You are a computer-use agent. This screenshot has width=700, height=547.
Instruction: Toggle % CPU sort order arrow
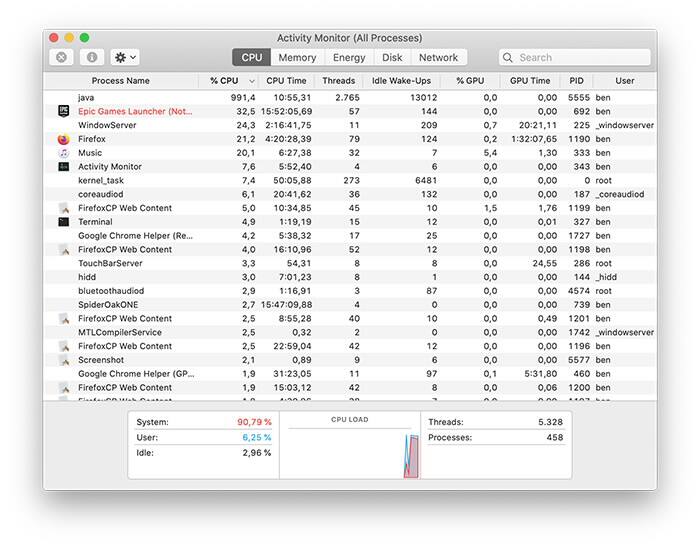[x=252, y=81]
